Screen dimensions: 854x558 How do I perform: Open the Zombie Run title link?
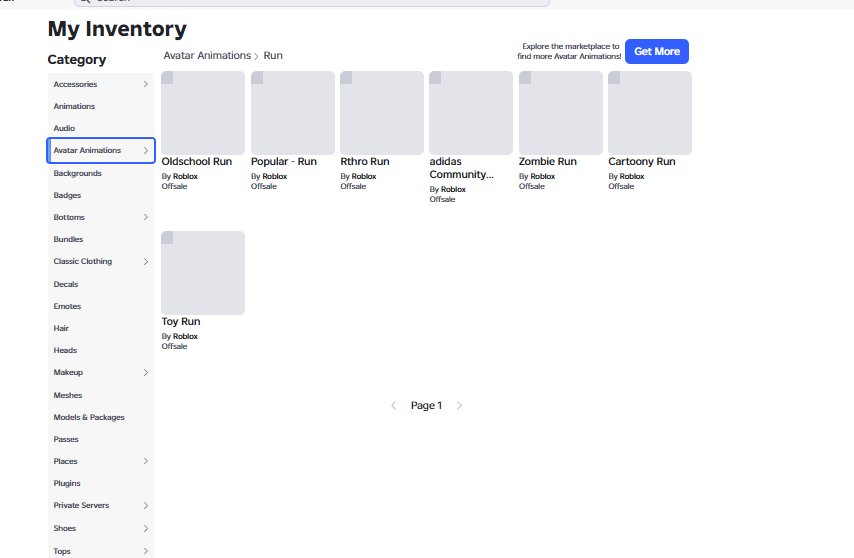click(x=547, y=162)
